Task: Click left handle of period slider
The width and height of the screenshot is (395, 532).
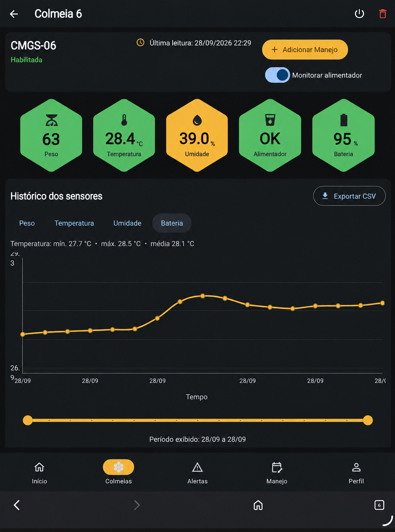Action: [28, 420]
